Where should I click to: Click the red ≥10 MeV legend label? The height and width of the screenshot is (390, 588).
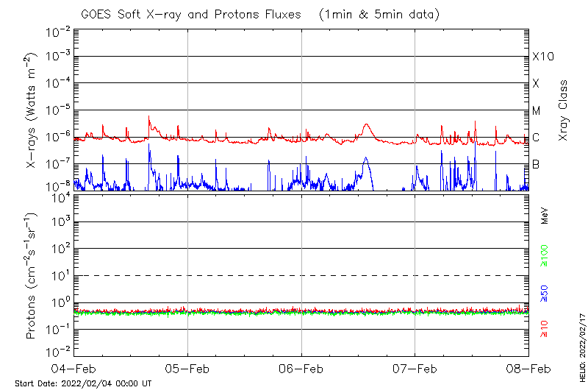click(x=545, y=329)
